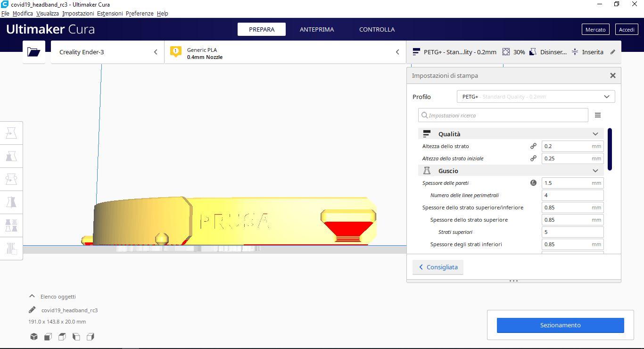Image resolution: width=644 pixels, height=349 pixels.
Task: Click the Impostazioni ricerca search field
Action: [503, 115]
